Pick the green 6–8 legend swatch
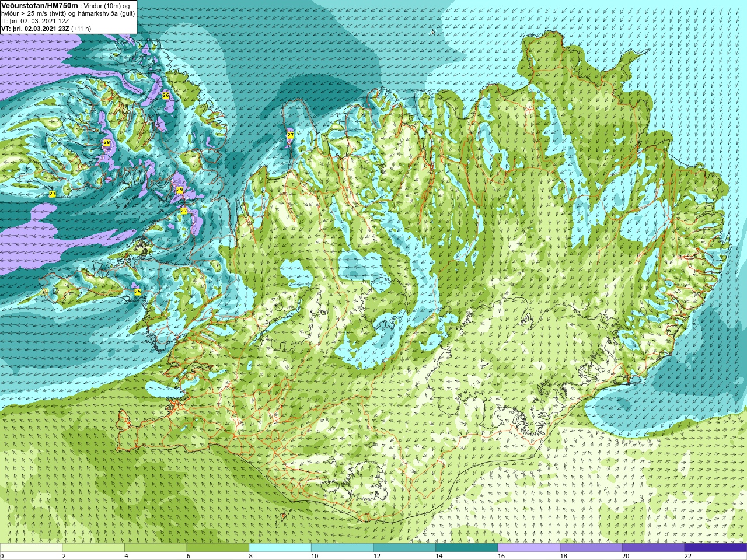 click(x=218, y=548)
